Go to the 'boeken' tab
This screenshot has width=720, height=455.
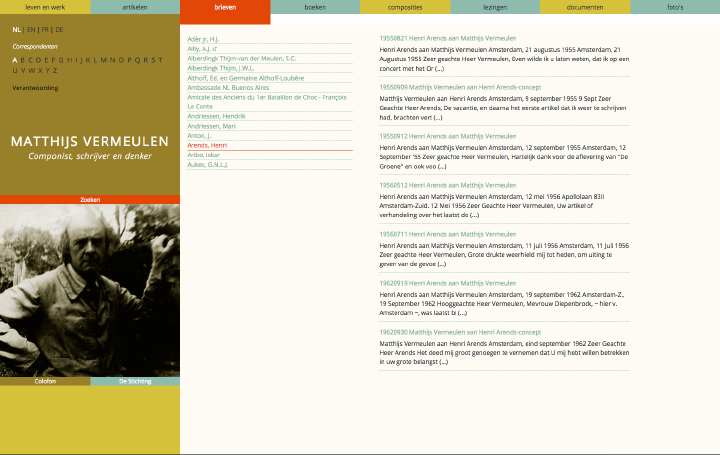pyautogui.click(x=315, y=7)
